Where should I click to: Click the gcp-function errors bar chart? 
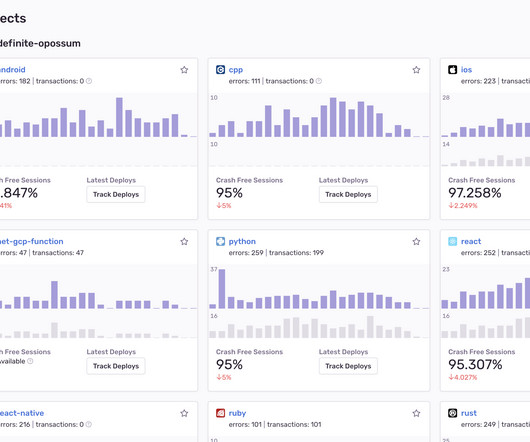point(98,294)
